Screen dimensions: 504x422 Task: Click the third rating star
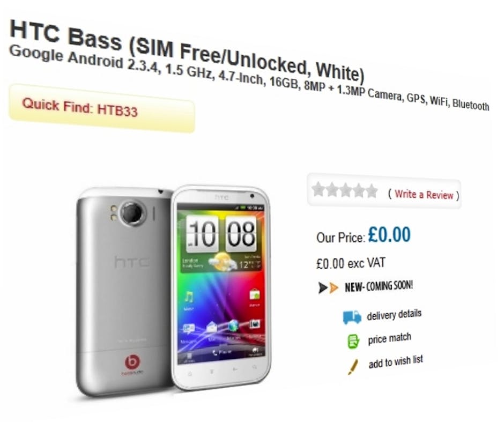[x=345, y=190]
